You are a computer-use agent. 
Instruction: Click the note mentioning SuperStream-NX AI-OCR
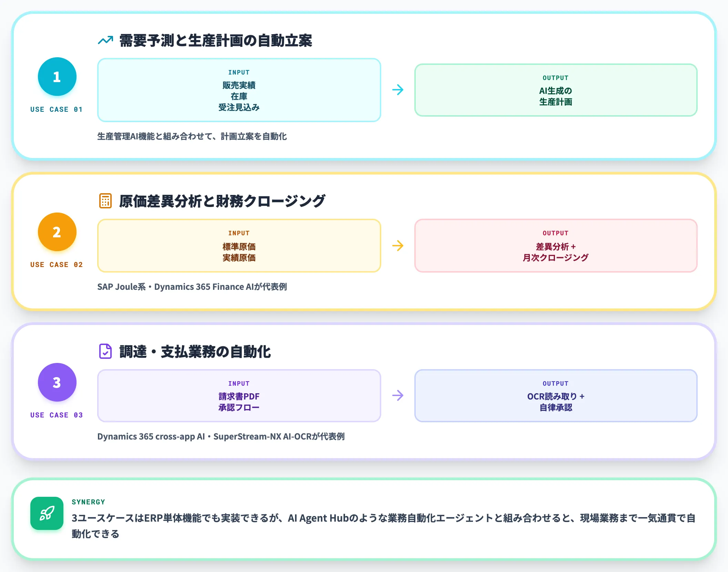[221, 436]
